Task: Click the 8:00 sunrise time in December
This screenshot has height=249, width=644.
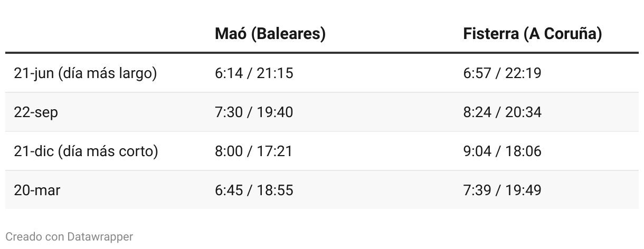Action: pos(229,151)
